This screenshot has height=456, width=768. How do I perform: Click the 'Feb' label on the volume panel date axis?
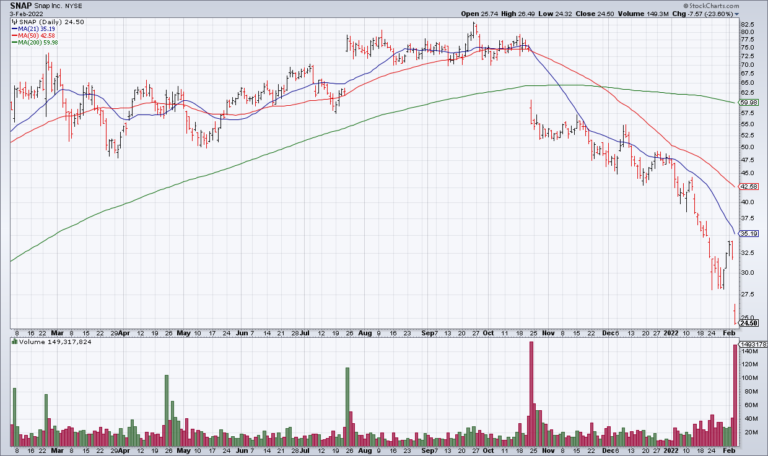[729, 450]
